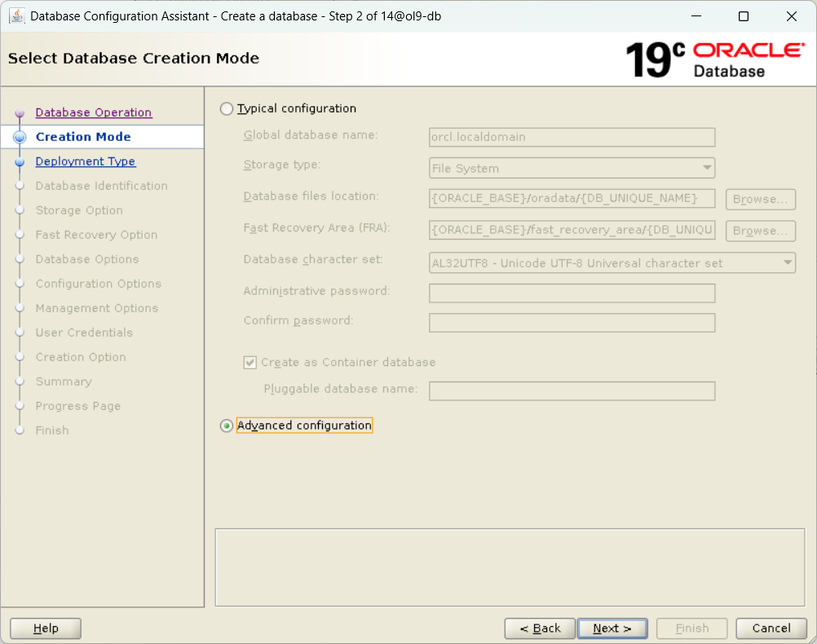Select the Typical configuration radio button
Image resolution: width=817 pixels, height=644 pixels.
[x=226, y=108]
